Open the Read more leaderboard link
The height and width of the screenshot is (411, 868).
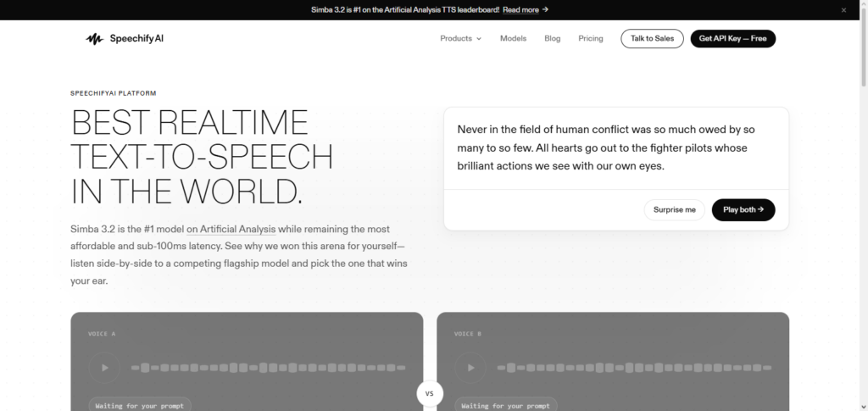click(x=526, y=9)
